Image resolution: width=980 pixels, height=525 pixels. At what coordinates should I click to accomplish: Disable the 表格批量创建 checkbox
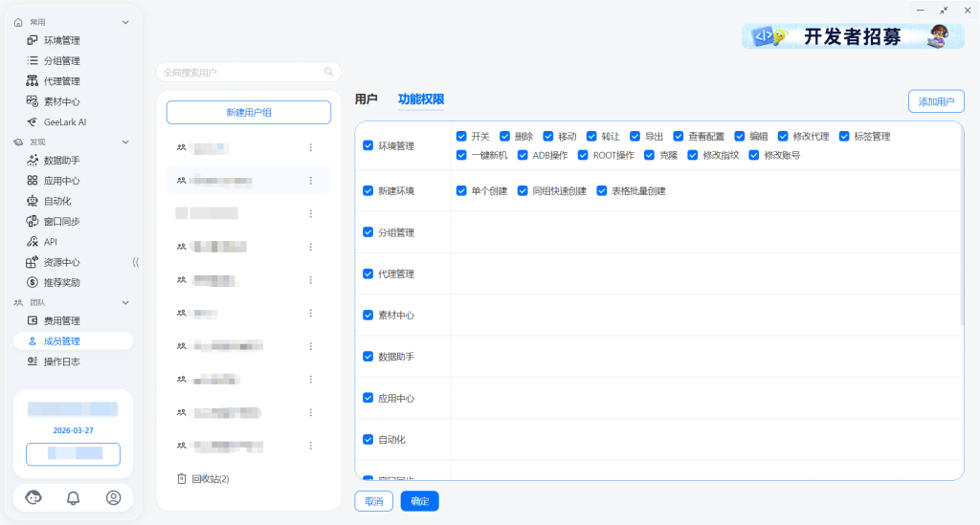pyautogui.click(x=602, y=191)
